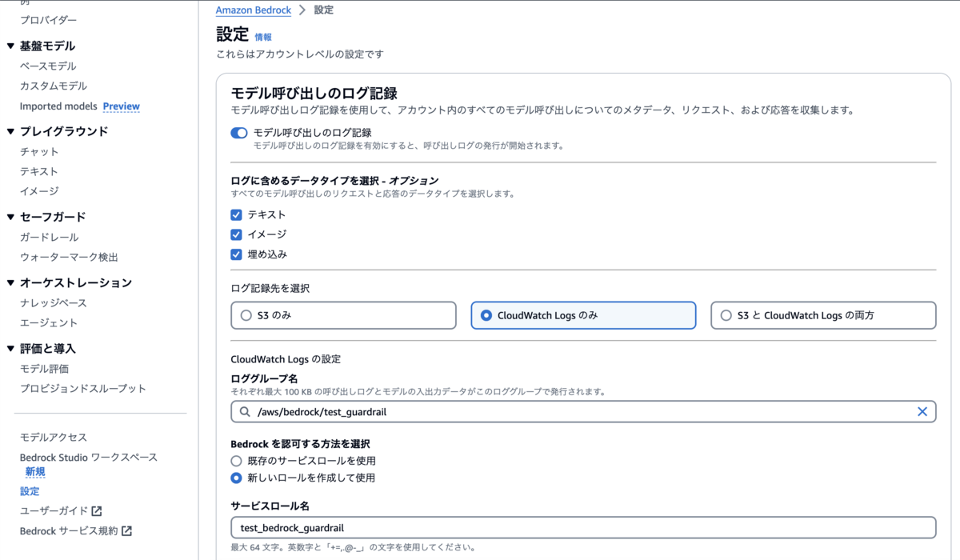Select CloudWatch Logs のみ radio option
The width and height of the screenshot is (960, 560).
click(583, 315)
